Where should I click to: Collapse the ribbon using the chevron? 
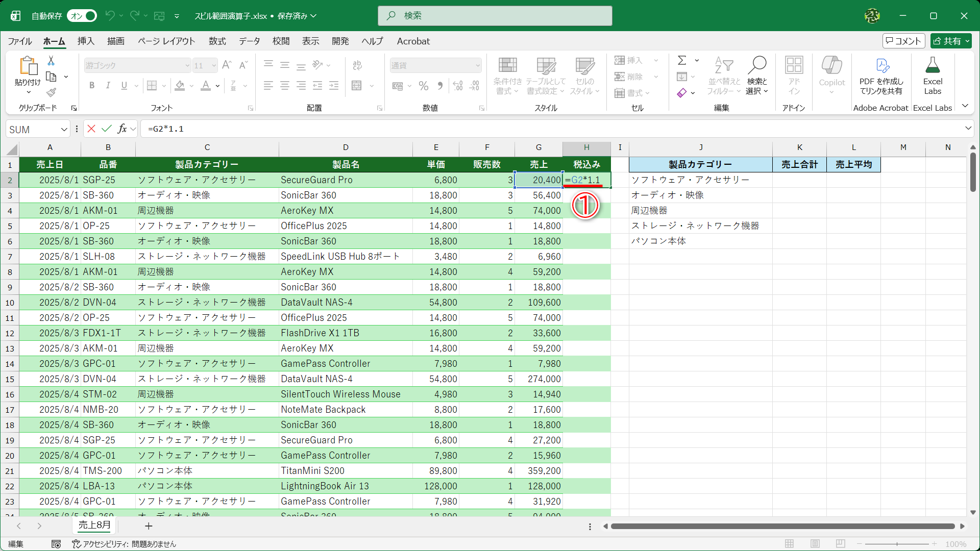[x=965, y=106]
